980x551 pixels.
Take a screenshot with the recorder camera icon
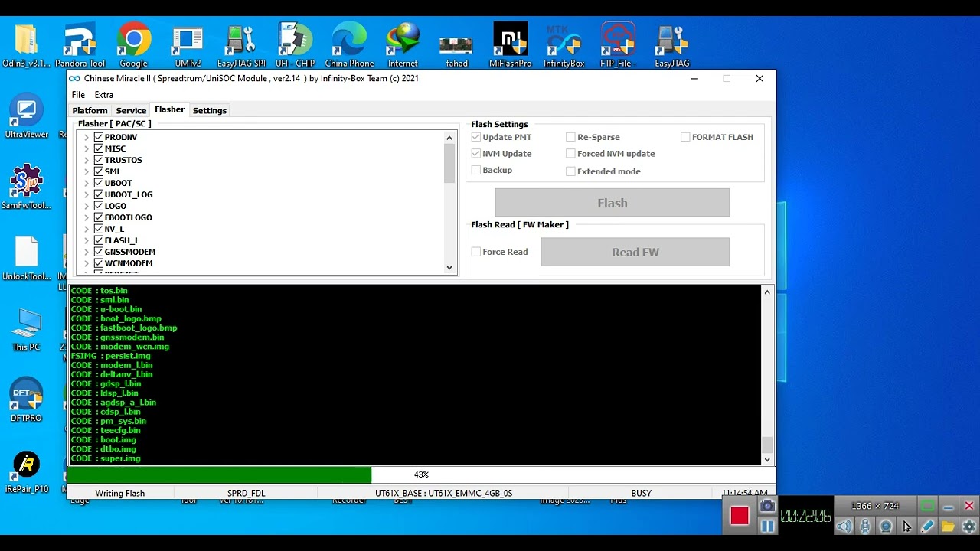[x=767, y=506]
